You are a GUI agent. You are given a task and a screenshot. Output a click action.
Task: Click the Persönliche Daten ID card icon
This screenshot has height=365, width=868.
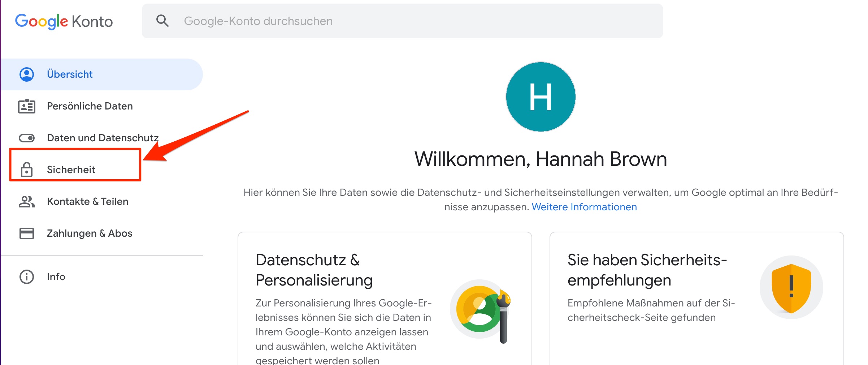pos(27,106)
